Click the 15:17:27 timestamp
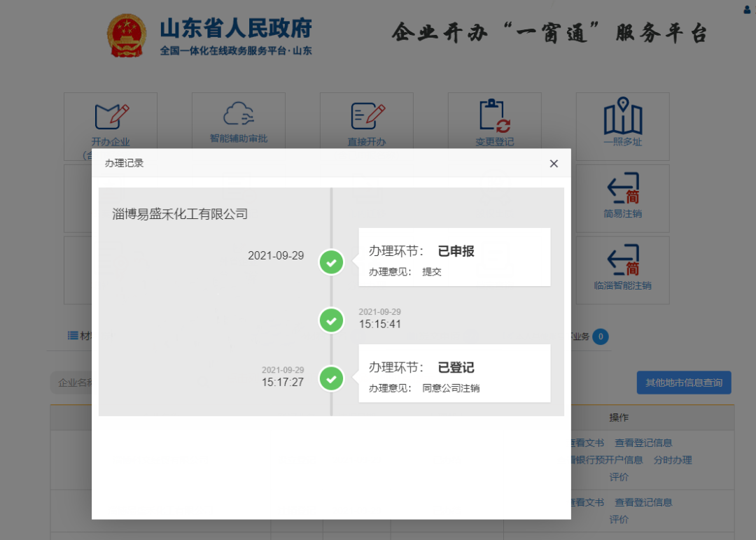The width and height of the screenshot is (756, 540). pyautogui.click(x=283, y=383)
